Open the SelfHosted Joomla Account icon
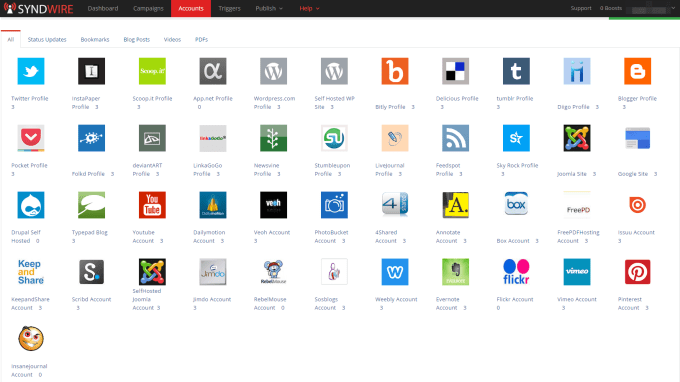 (x=152, y=272)
